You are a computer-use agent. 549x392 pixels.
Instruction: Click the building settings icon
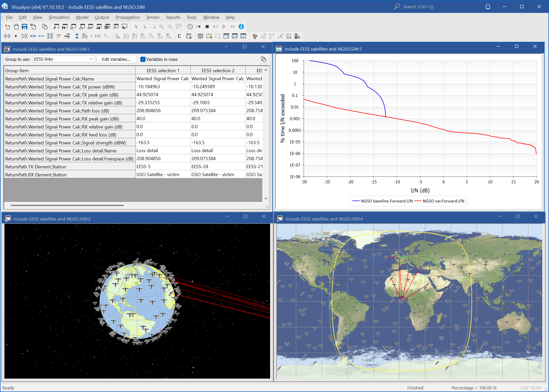297,36
